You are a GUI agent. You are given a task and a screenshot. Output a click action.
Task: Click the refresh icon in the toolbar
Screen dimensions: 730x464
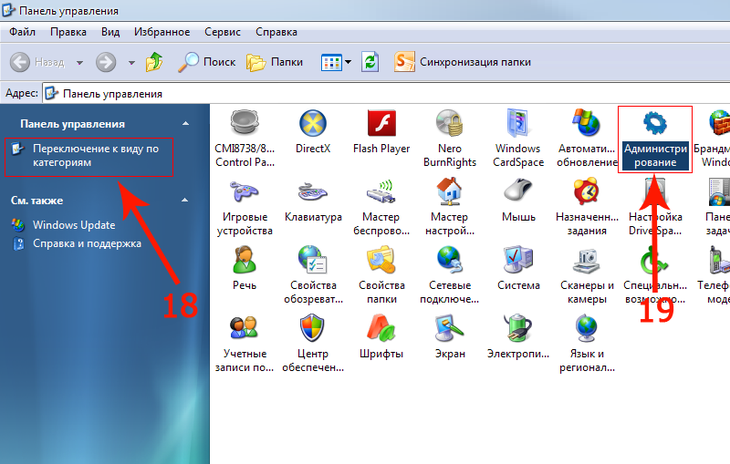370,62
